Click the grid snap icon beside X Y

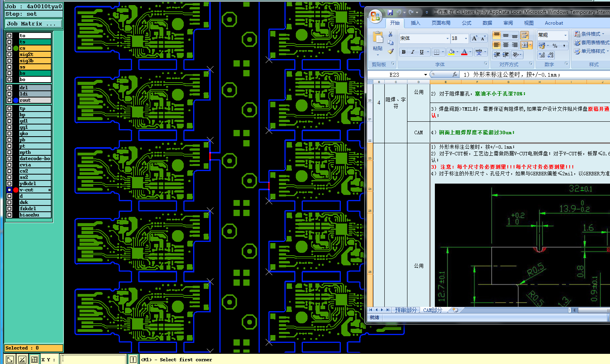tap(34, 359)
